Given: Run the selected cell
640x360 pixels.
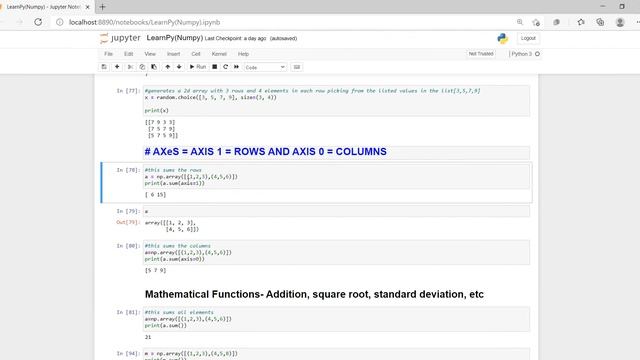Looking at the screenshot, I should click(x=198, y=67).
